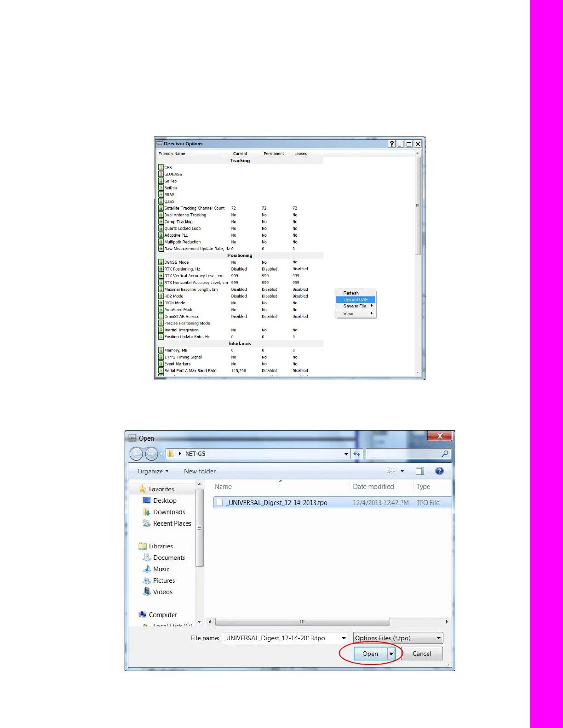Image resolution: width=563 pixels, height=728 pixels.
Task: Click the help question mark icon in Open dialog
Action: tap(439, 471)
